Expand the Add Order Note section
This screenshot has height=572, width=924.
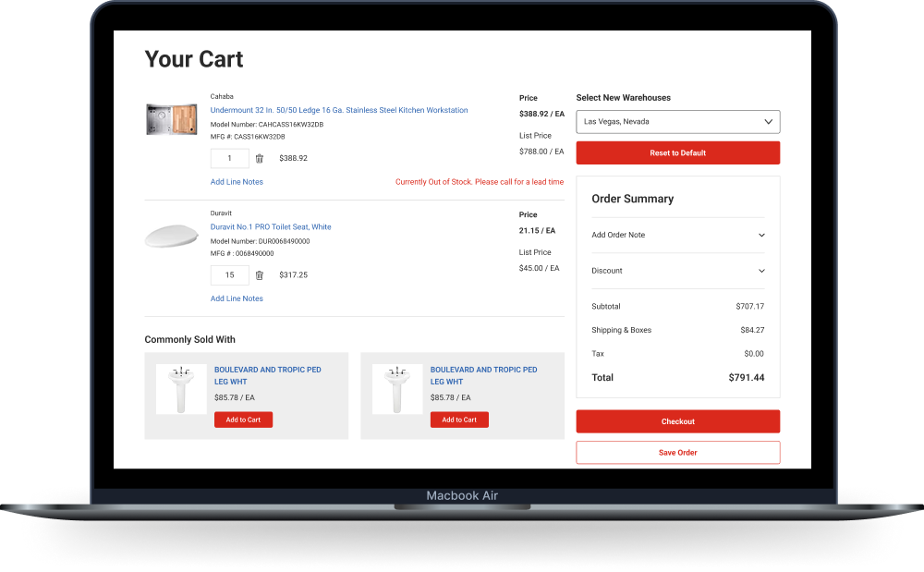677,235
